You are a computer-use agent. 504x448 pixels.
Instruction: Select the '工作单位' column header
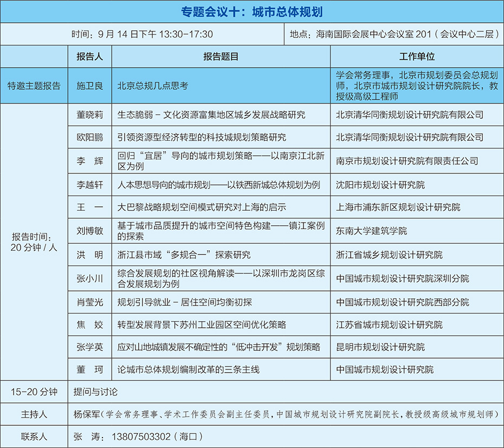(417, 57)
